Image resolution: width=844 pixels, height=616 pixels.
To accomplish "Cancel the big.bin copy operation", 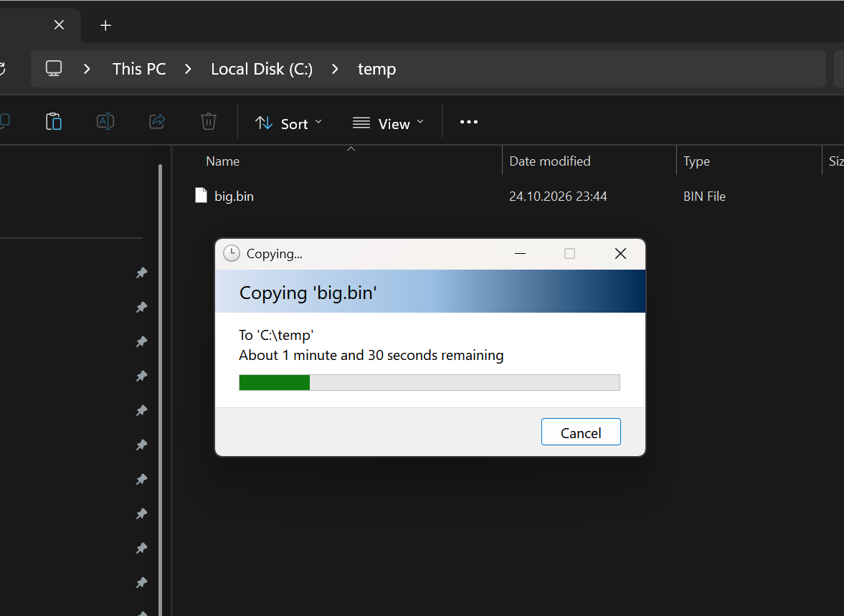I will pos(581,432).
